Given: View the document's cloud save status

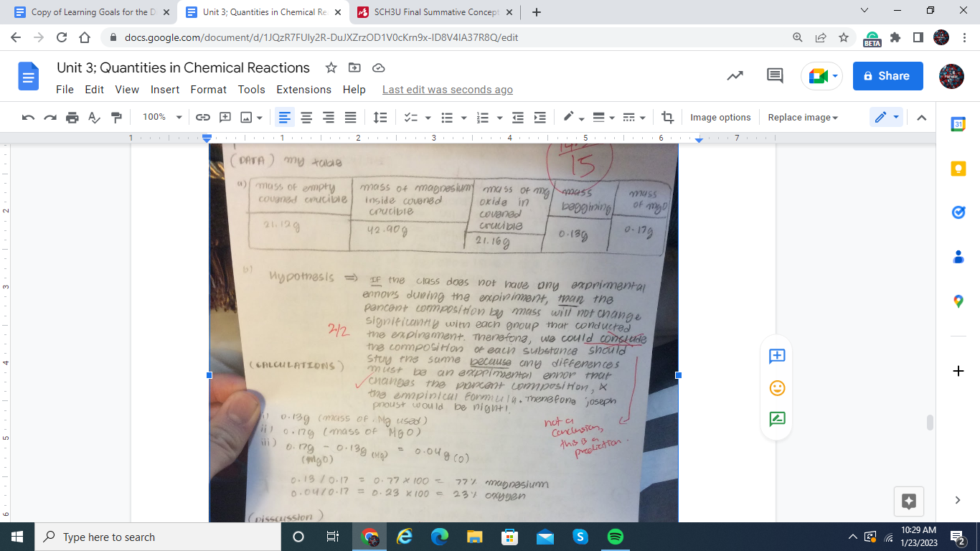Looking at the screenshot, I should tap(379, 67).
